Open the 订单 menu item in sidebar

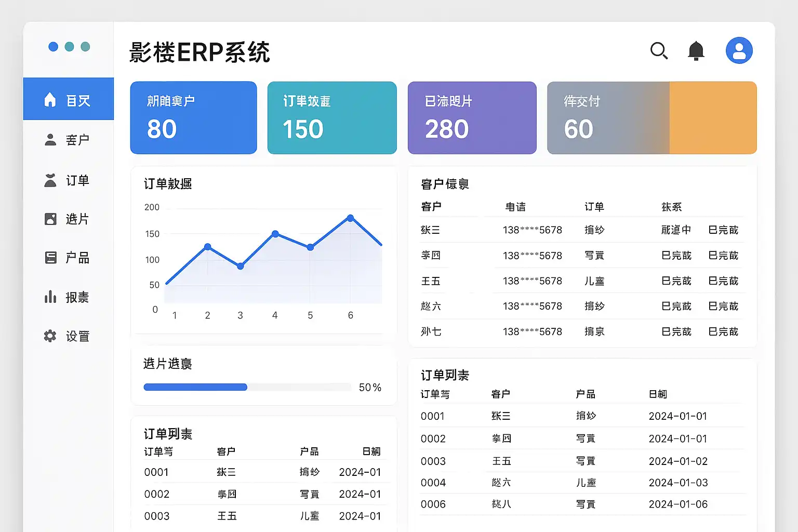point(77,180)
